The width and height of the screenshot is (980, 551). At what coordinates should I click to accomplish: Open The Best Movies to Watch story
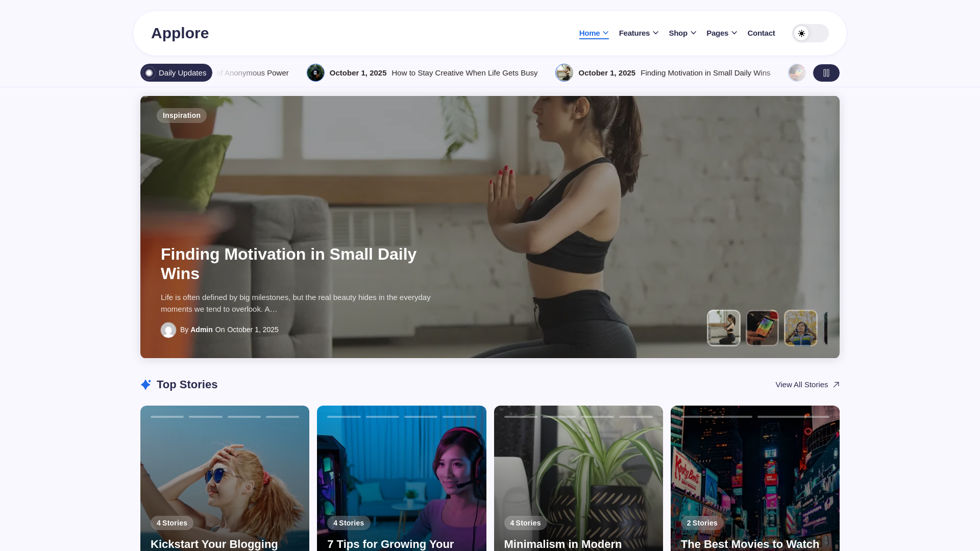(750, 544)
